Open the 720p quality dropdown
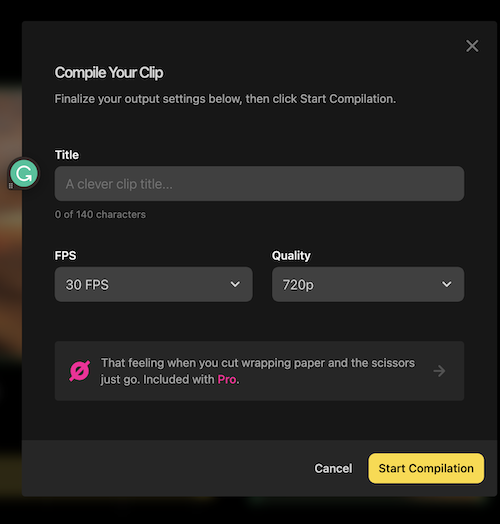The height and width of the screenshot is (524, 500). [368, 284]
